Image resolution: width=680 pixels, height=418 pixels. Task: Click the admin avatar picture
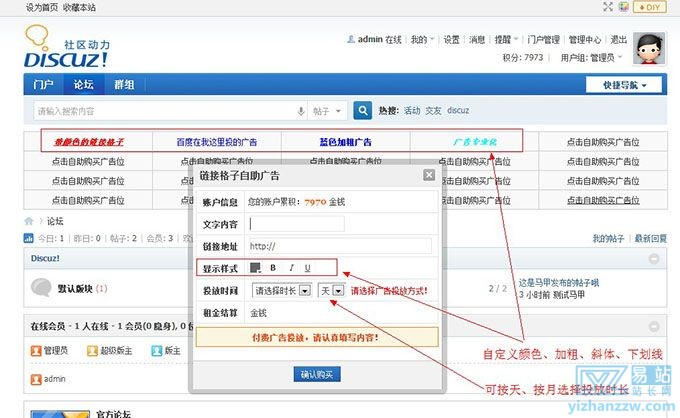(649, 48)
